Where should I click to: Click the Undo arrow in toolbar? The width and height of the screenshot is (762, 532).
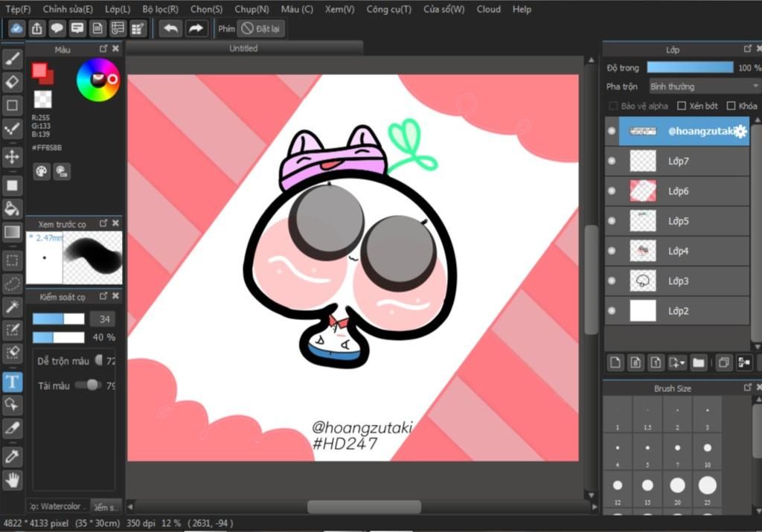pyautogui.click(x=170, y=29)
